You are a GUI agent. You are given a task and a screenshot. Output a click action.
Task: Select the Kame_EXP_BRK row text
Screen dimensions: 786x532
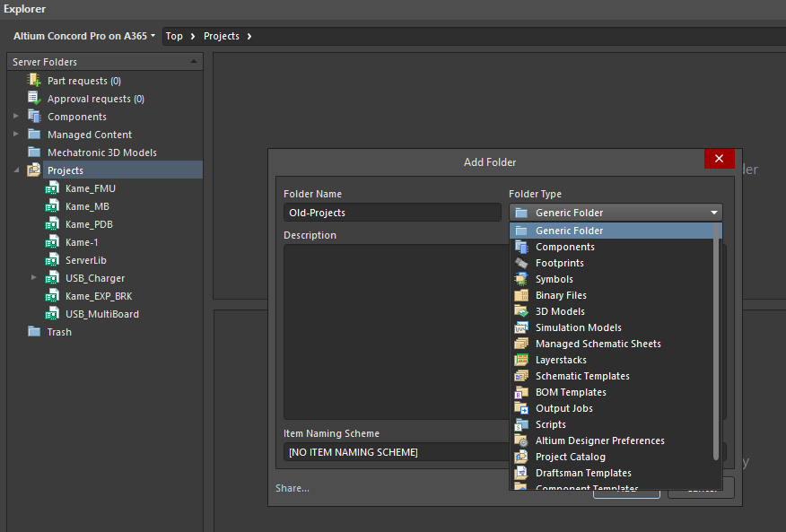[99, 296]
